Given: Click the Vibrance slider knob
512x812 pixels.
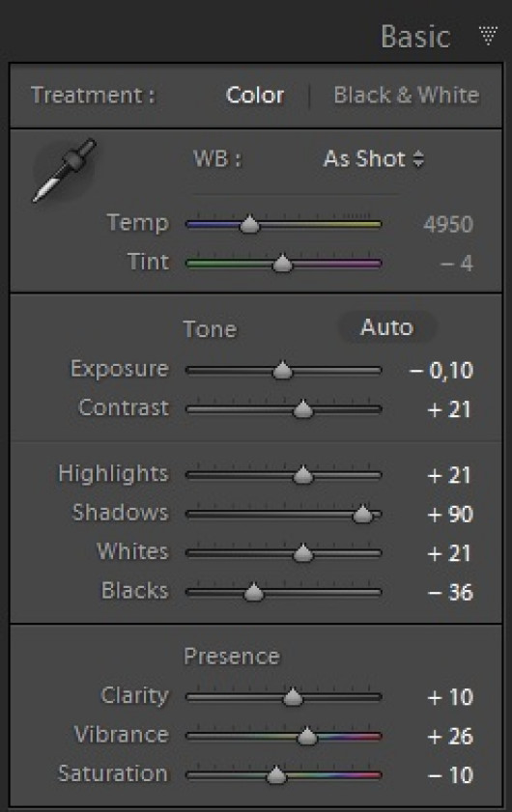Looking at the screenshot, I should pyautogui.click(x=307, y=736).
